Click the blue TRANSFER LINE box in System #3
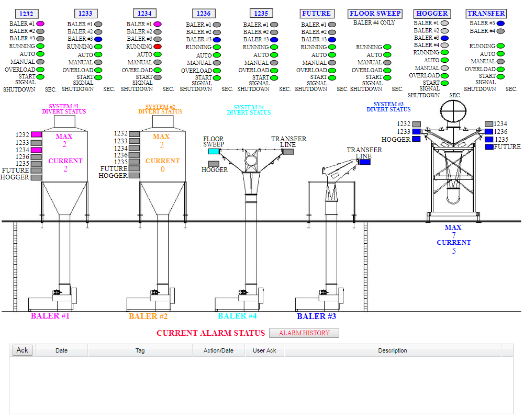The height and width of the screenshot is (420, 524). tap(364, 162)
